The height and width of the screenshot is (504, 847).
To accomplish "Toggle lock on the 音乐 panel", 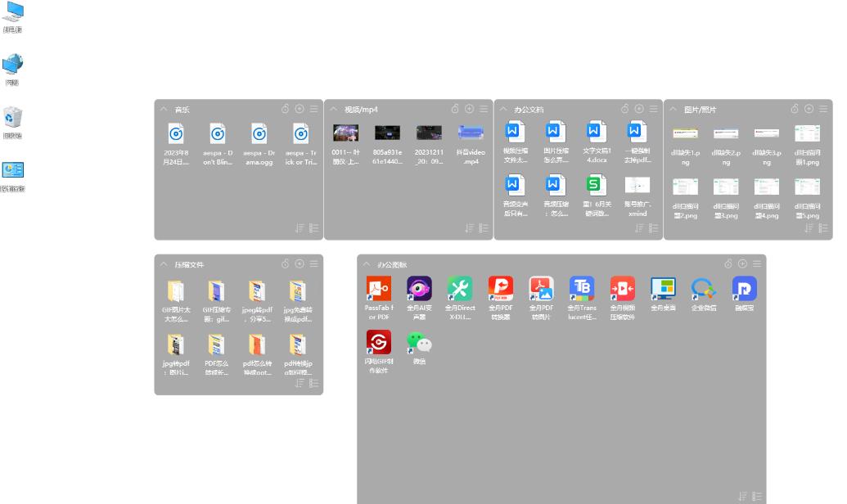I will (x=286, y=109).
